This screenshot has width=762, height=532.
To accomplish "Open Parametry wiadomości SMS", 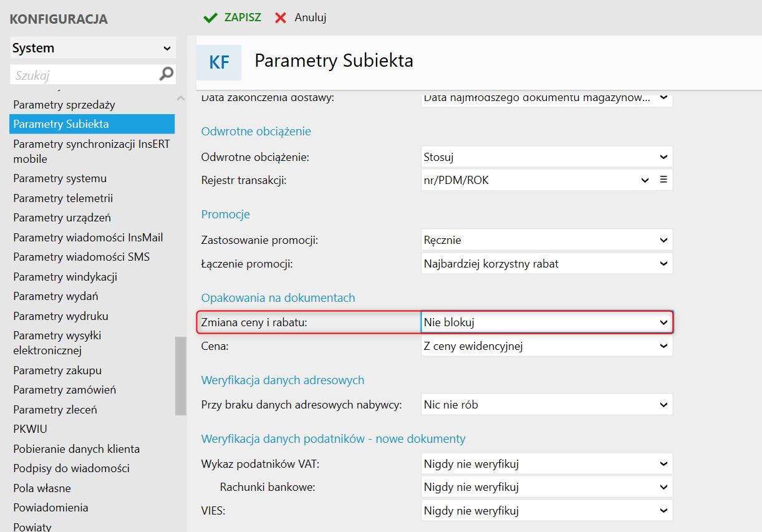I will [81, 257].
